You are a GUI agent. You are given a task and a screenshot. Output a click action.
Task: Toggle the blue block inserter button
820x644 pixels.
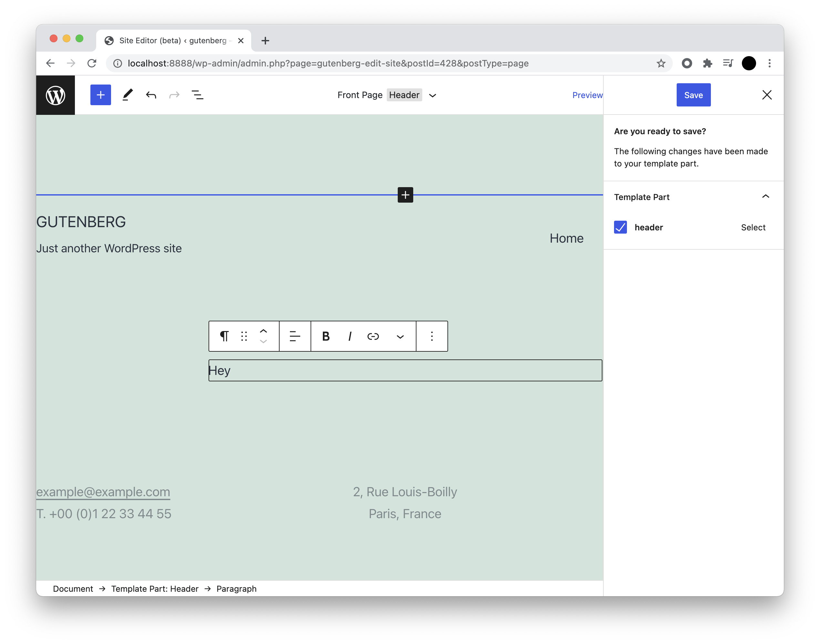coord(101,95)
